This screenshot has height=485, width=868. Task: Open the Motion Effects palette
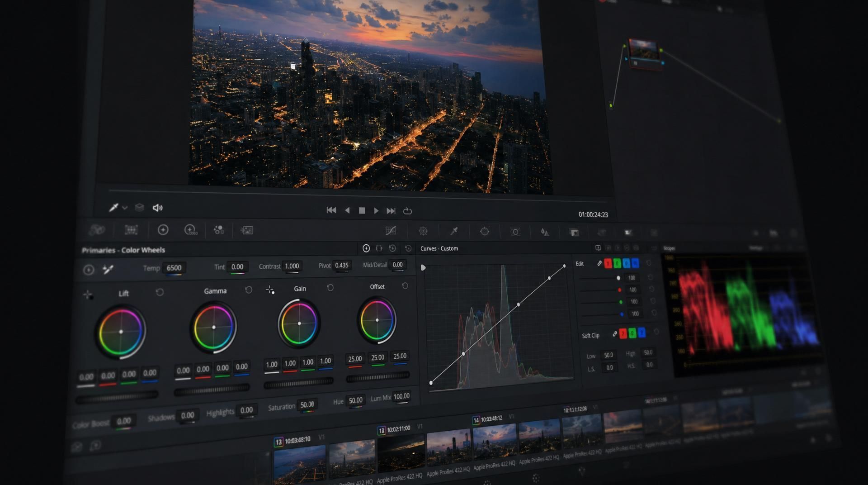pos(247,230)
